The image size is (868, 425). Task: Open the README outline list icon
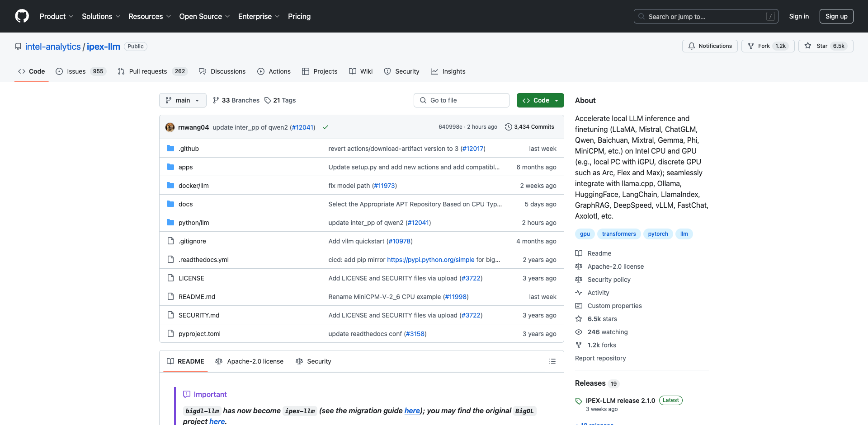click(552, 361)
